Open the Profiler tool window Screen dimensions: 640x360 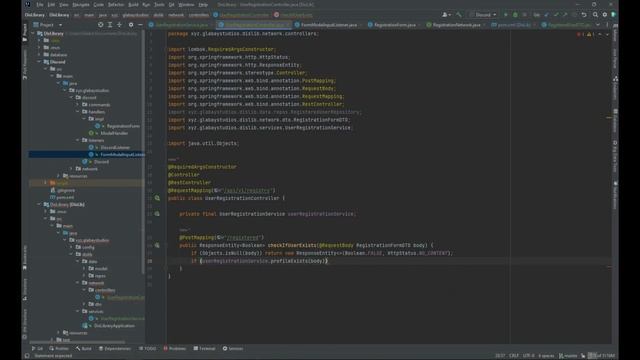(59, 349)
